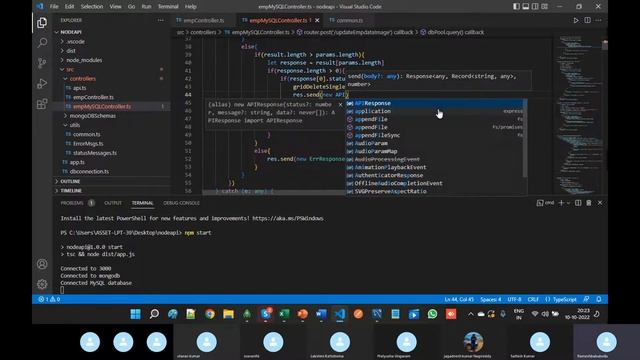Click the UTF-8 encoding button
The image size is (640, 360).
[x=514, y=299]
